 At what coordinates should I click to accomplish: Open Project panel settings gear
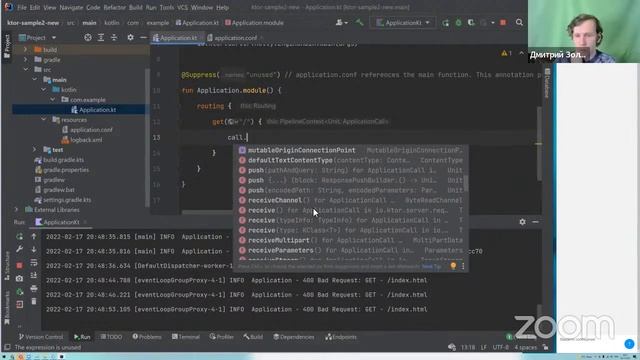(x=130, y=38)
